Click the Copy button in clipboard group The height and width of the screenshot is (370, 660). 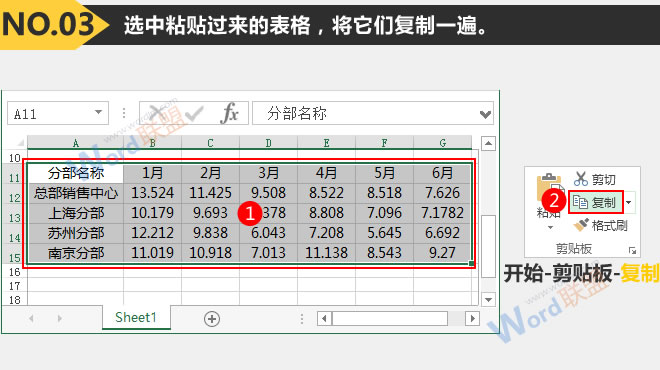pos(596,202)
